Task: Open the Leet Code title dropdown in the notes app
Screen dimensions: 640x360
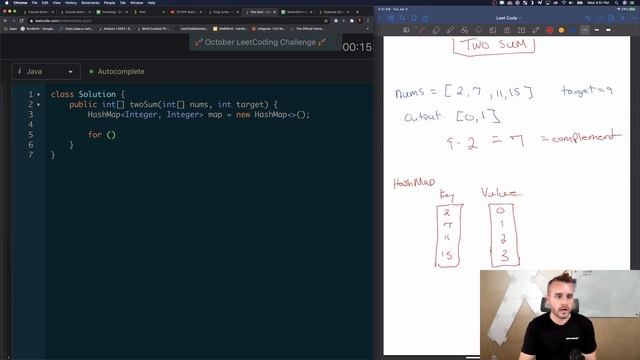Action: pos(509,18)
